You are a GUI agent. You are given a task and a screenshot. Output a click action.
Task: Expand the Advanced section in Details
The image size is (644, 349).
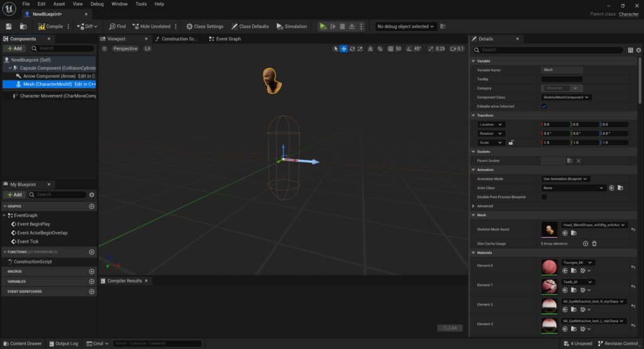[x=474, y=206]
